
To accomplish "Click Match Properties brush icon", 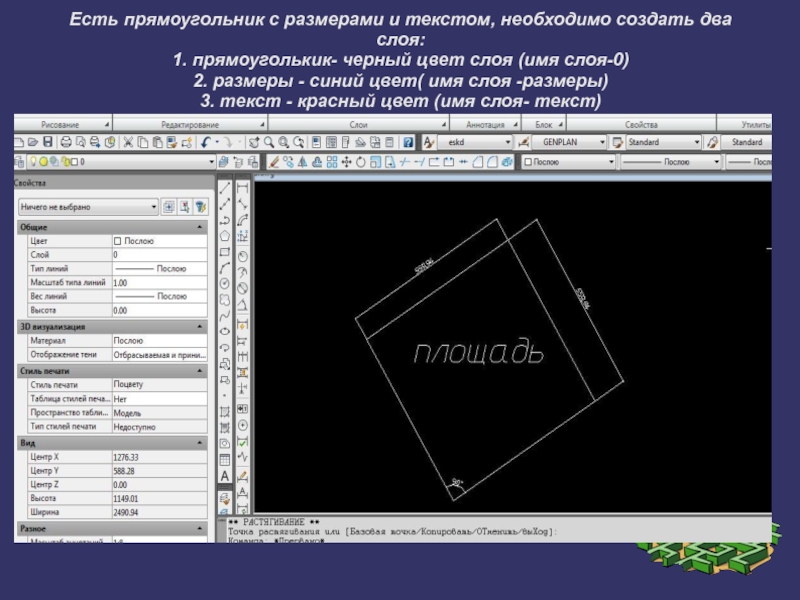I will [172, 142].
